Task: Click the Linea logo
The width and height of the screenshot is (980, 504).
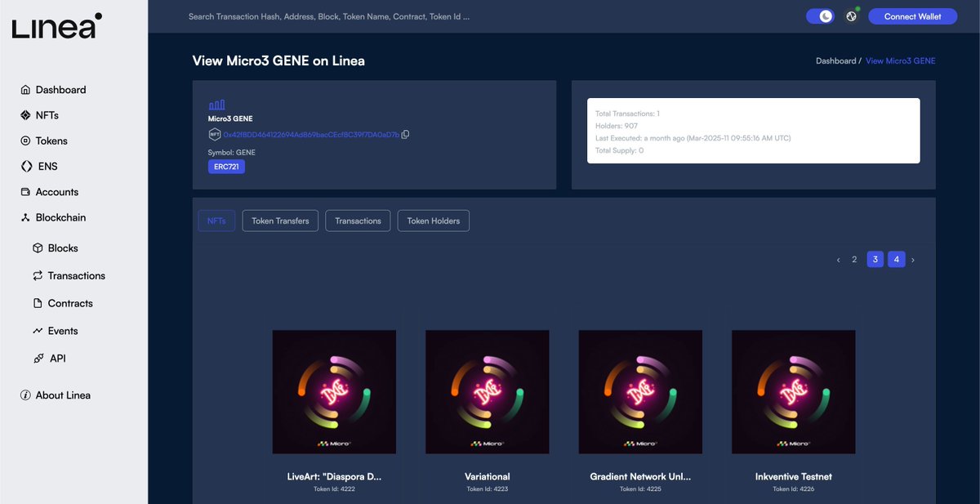Action: 57,26
